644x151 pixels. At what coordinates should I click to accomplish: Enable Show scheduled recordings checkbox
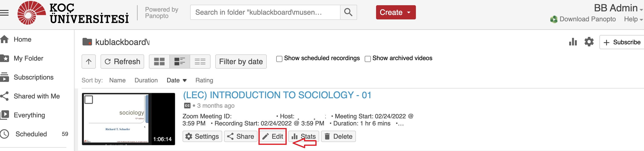click(x=279, y=59)
